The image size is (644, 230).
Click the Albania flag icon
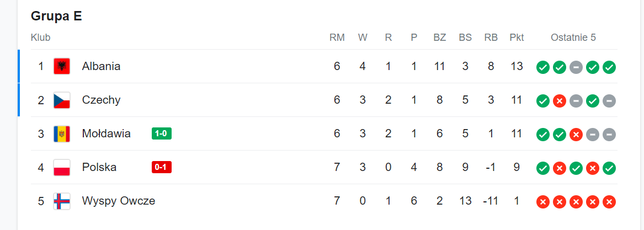pyautogui.click(x=62, y=66)
